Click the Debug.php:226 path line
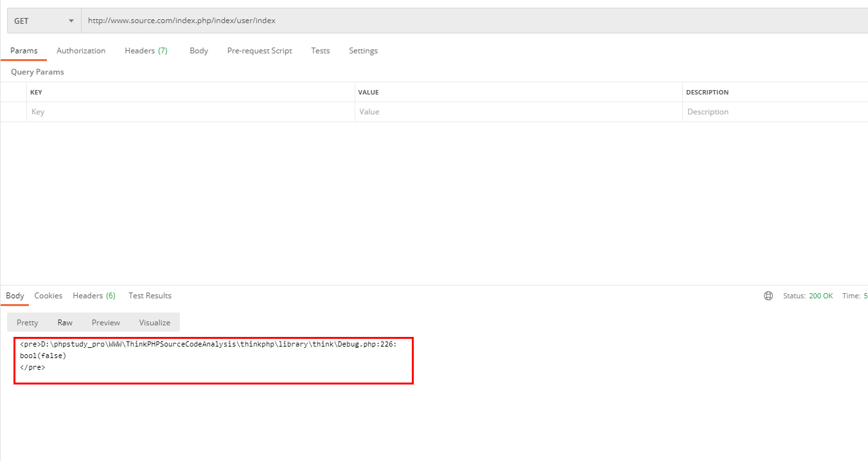Viewport: 868px width, 461px height. click(x=208, y=344)
